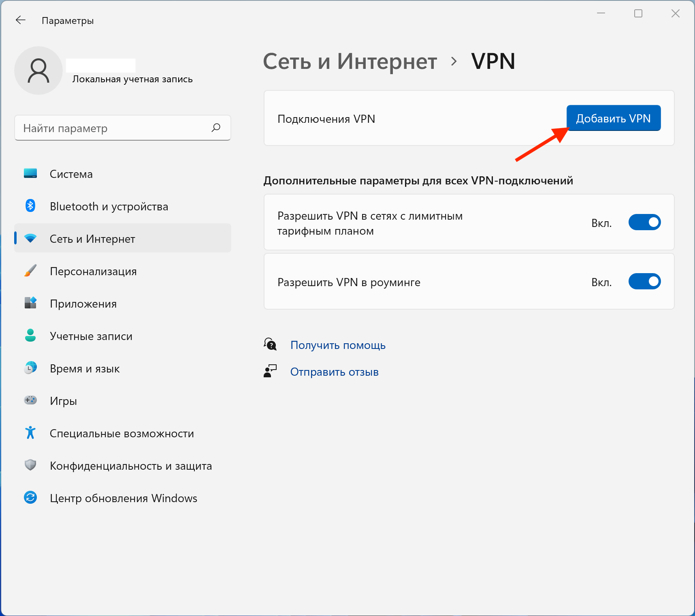
Task: Click the user avatar picture
Action: [38, 71]
